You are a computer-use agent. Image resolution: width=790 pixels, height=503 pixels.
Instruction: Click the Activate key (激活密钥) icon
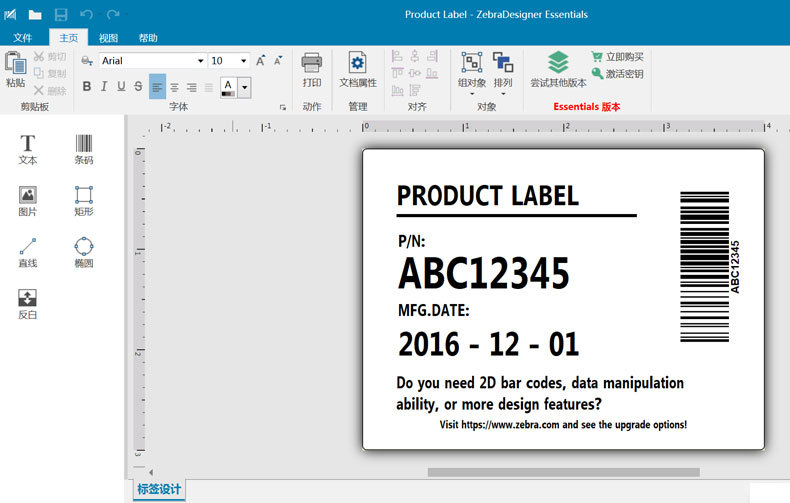(597, 74)
